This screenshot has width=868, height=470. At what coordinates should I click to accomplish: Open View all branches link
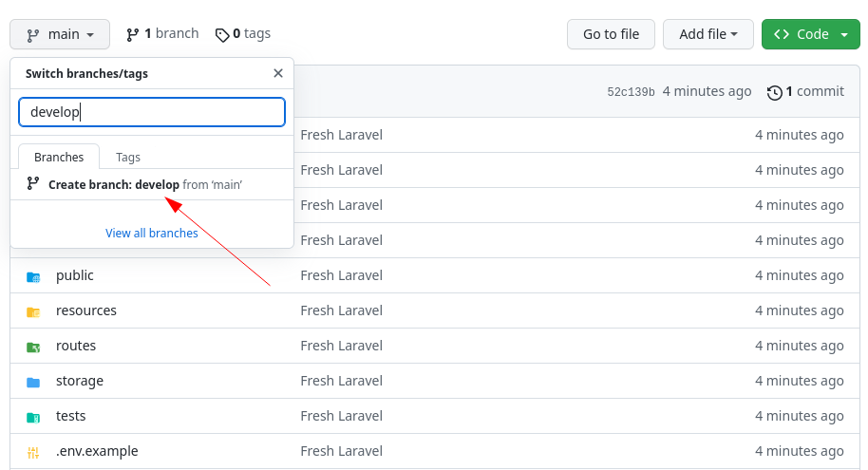point(152,233)
